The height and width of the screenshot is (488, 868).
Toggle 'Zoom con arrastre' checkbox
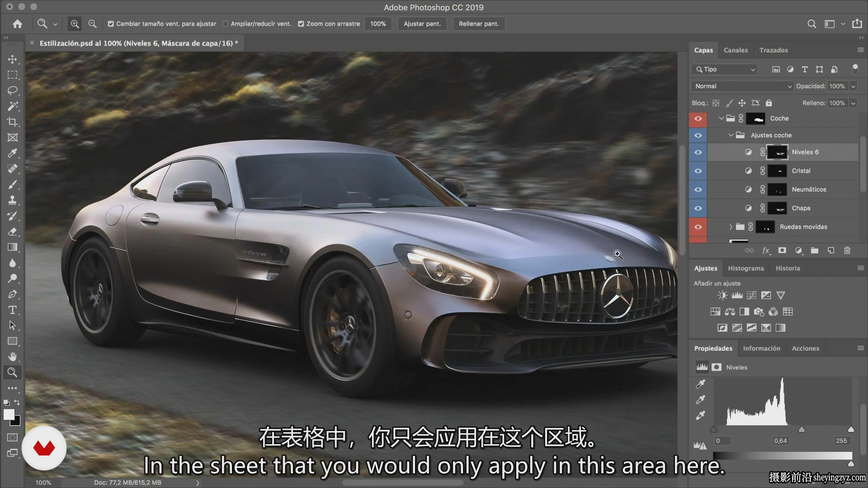(301, 24)
